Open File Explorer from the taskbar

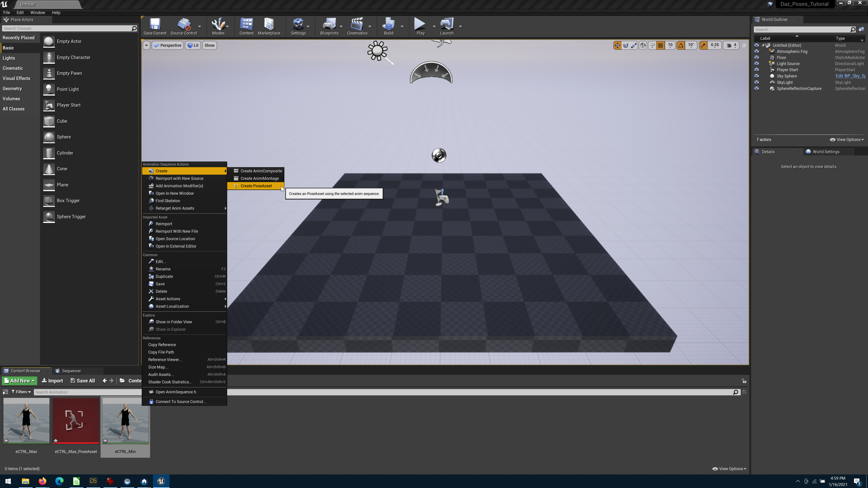[25, 481]
